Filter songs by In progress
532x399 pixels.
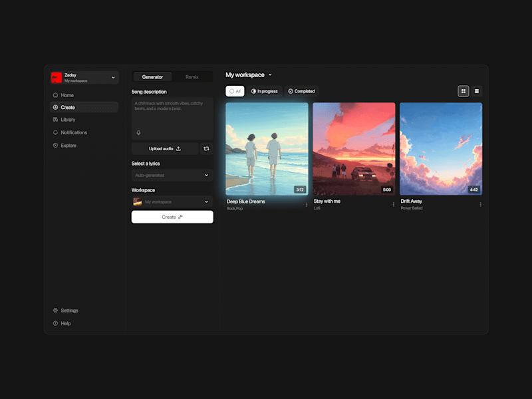(264, 91)
